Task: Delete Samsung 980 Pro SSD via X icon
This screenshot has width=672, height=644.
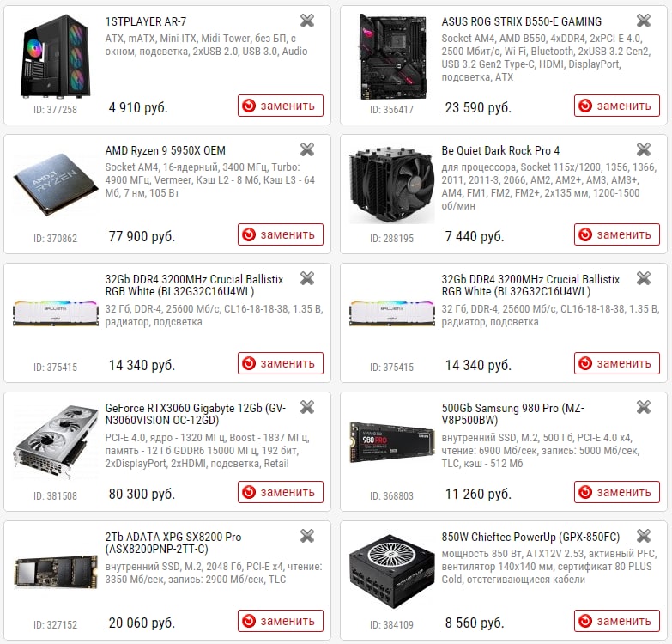Action: (x=644, y=407)
